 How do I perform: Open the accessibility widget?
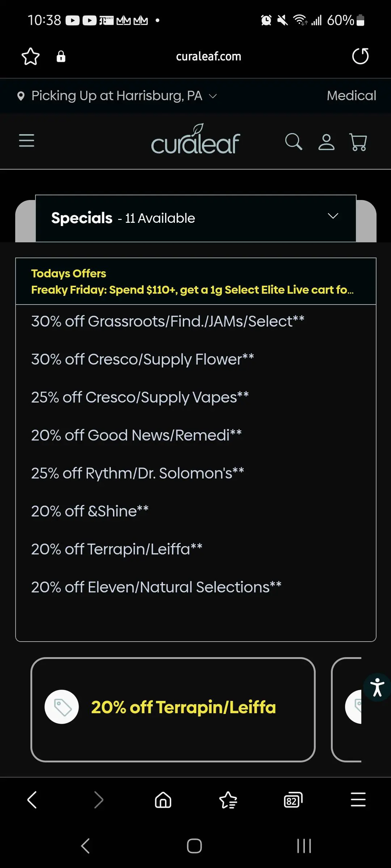click(x=377, y=687)
